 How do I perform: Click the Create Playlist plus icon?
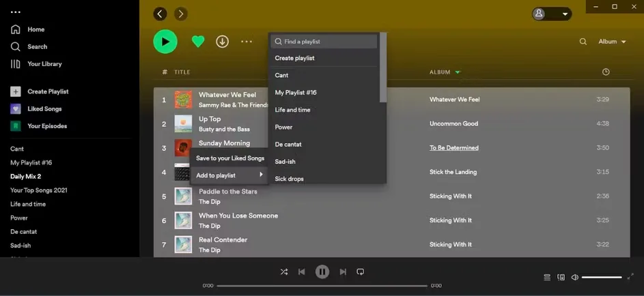15,92
